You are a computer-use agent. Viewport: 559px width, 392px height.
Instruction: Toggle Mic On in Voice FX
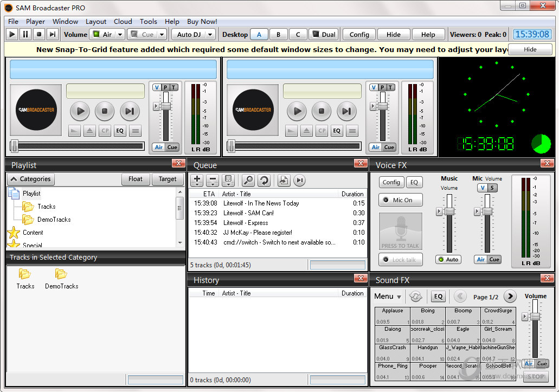coord(400,200)
